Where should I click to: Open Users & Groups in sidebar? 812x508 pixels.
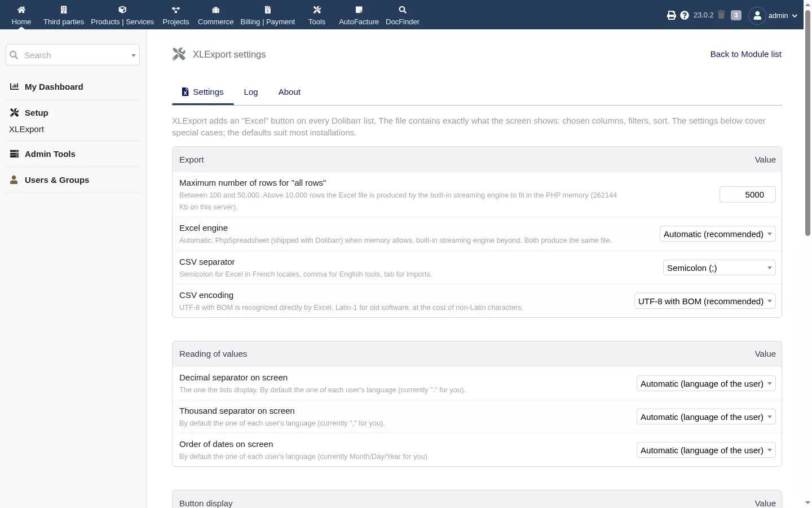57,180
